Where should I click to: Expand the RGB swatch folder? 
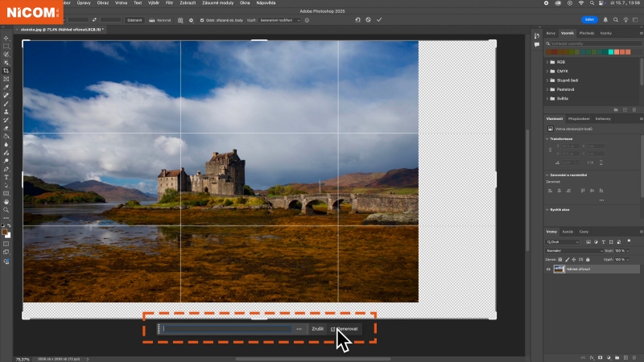point(547,62)
